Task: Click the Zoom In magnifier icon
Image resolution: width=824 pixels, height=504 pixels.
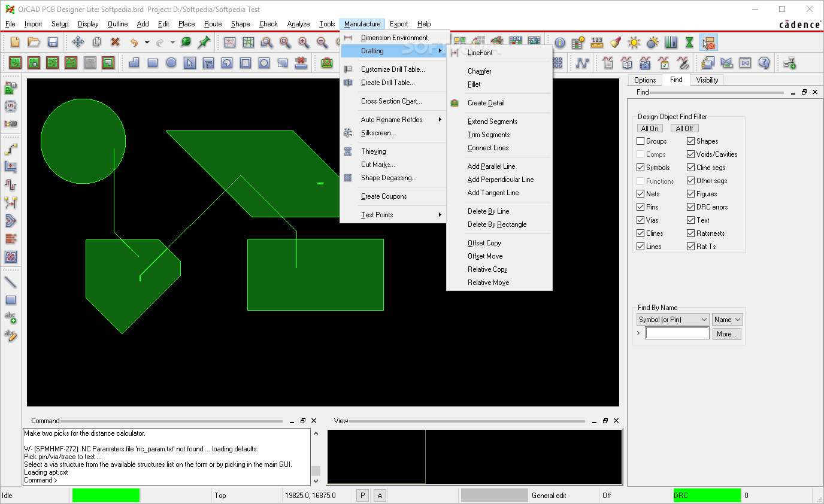Action: (x=304, y=42)
